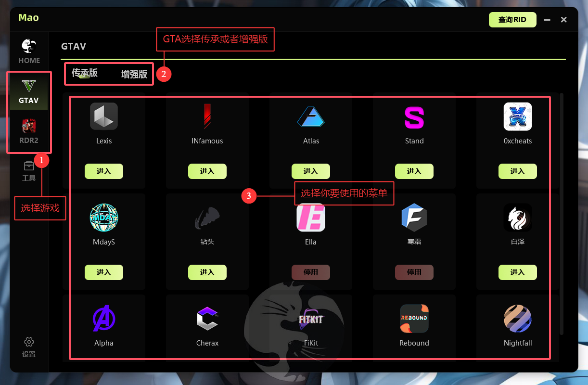Click the Stand menu icon
This screenshot has height=385, width=588.
(x=414, y=118)
